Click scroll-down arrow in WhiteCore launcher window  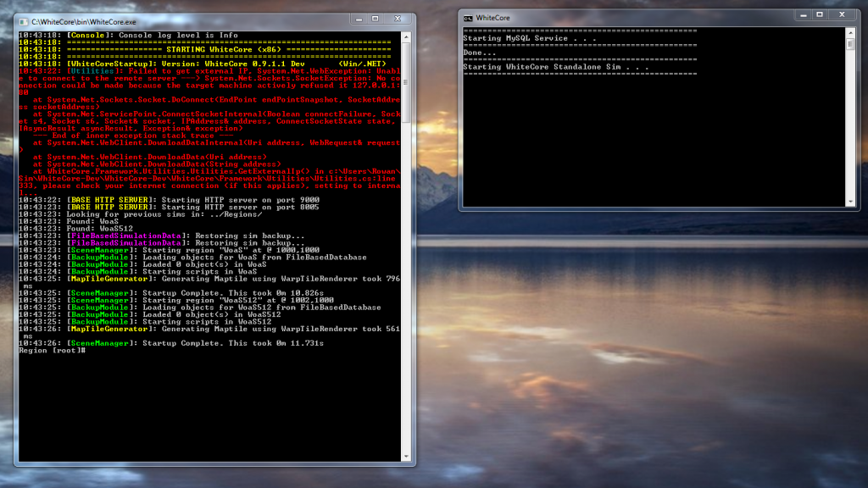pyautogui.click(x=851, y=202)
